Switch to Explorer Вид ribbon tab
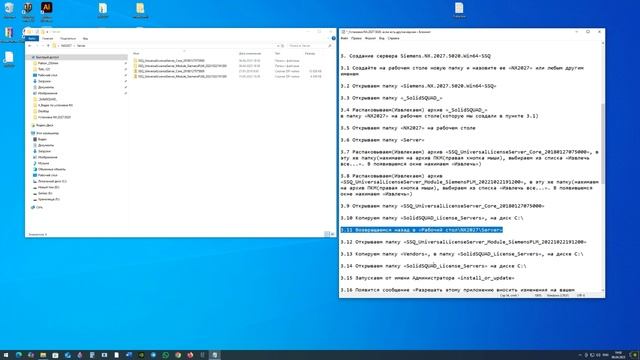Screen dimensions: 640x360 click(x=85, y=38)
